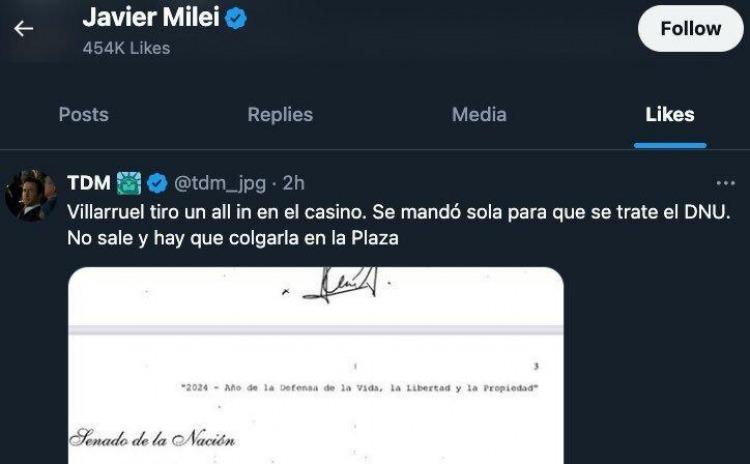Open the tweet via its 2h timestamp
The image size is (750, 464).
pos(294,183)
